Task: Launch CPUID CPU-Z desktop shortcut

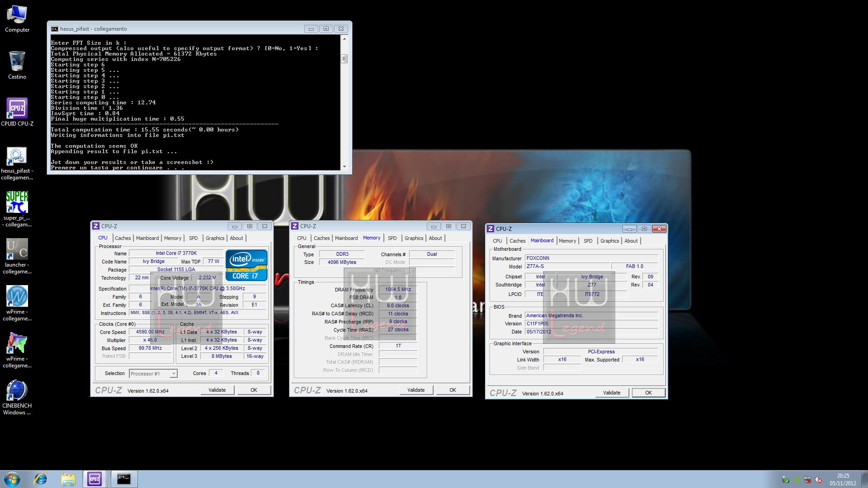Action: (x=17, y=112)
